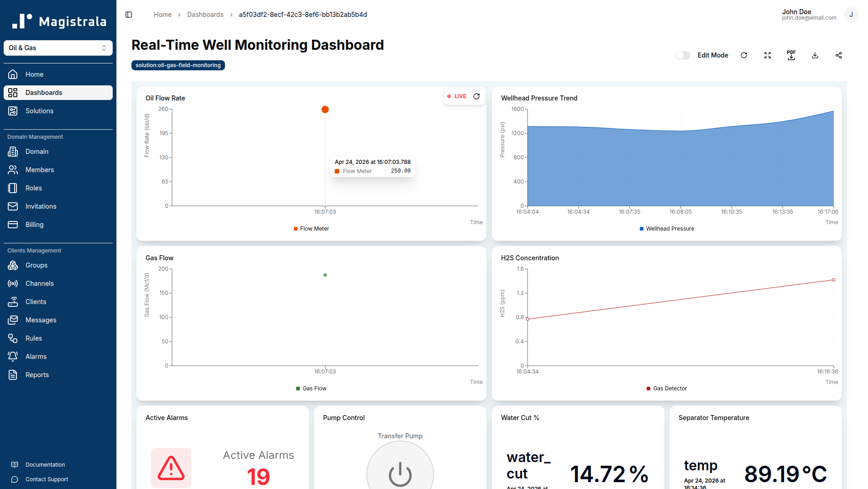The height and width of the screenshot is (489, 868).
Task: Refresh the Oil Flow Rate chart
Action: pos(476,96)
